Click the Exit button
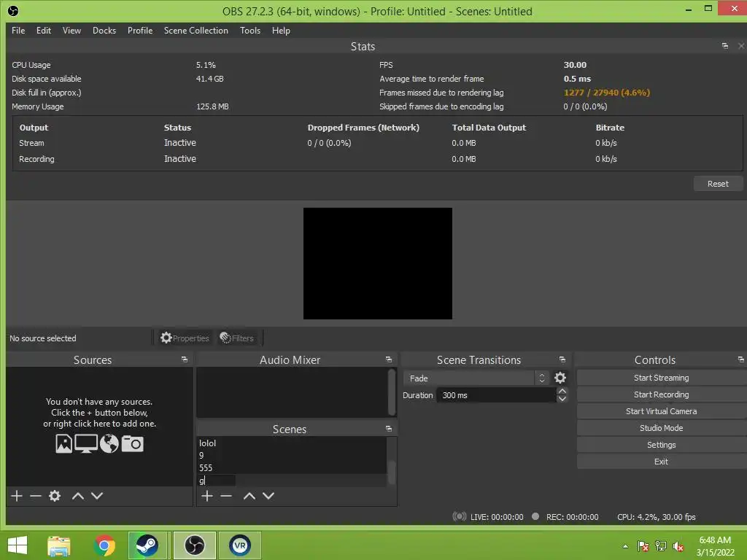Viewport: 747px width, 560px height. 661,462
